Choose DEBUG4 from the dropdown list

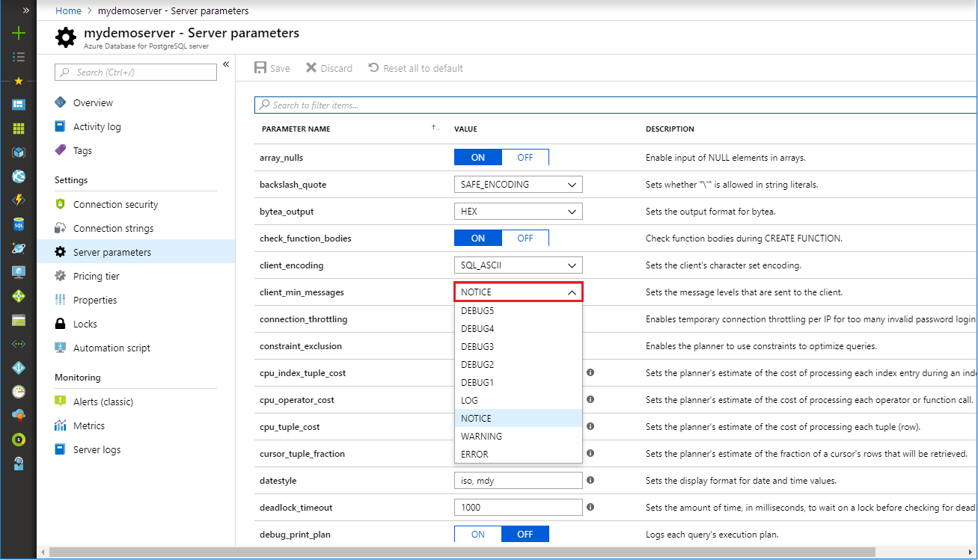(519, 328)
